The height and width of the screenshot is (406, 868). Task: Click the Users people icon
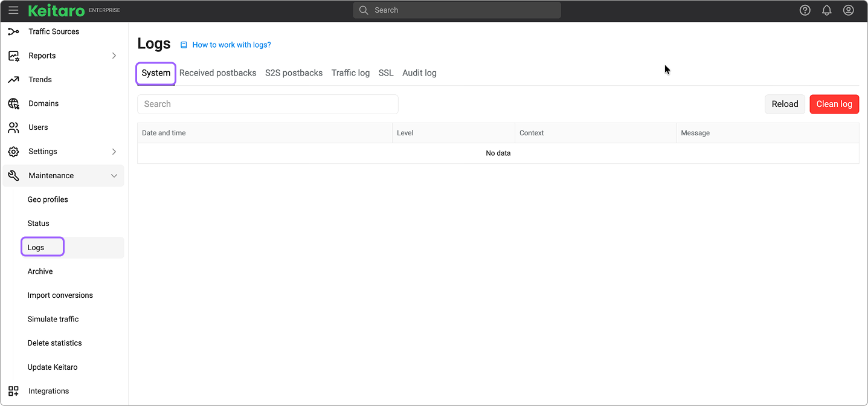(x=13, y=127)
